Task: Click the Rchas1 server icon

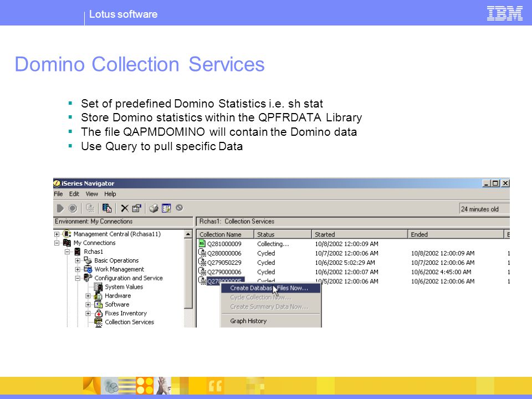Action: [x=78, y=252]
